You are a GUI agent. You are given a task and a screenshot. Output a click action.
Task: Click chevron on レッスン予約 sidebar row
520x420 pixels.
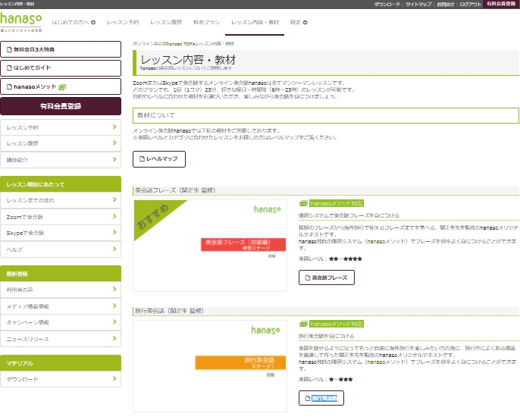[114, 127]
